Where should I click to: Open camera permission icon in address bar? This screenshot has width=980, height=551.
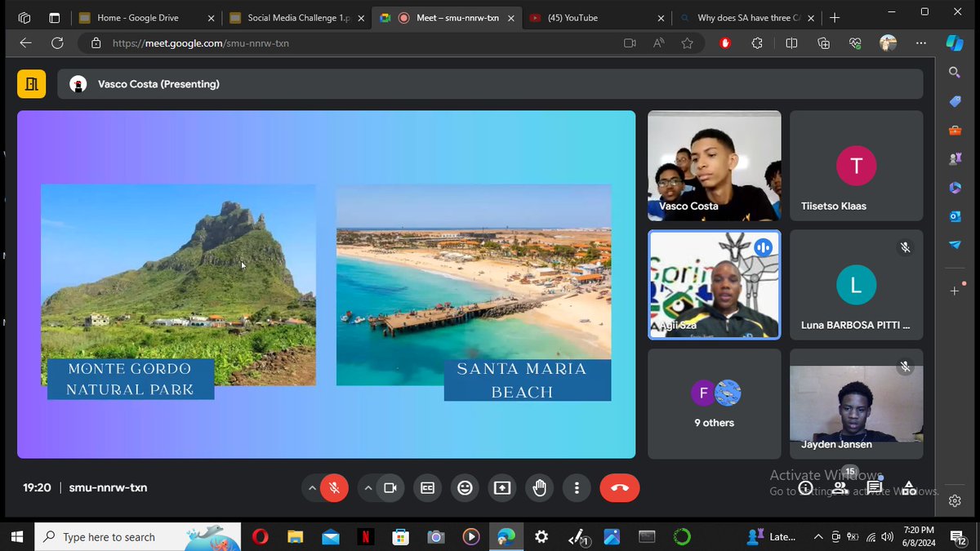pos(630,43)
